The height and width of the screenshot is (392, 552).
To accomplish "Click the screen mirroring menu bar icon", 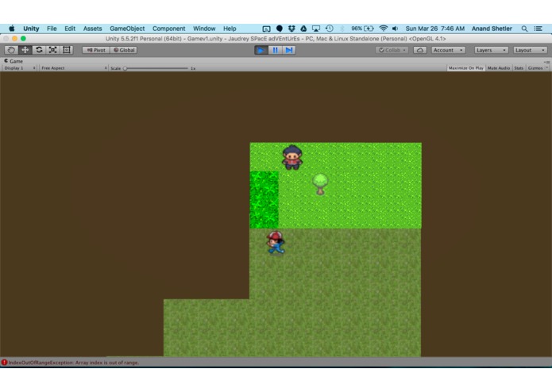I will pos(267,29).
